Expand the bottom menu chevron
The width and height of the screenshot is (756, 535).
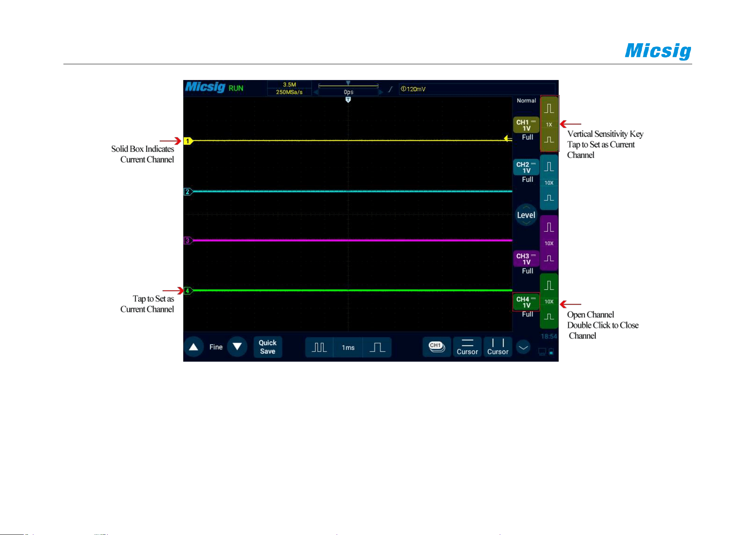point(523,347)
